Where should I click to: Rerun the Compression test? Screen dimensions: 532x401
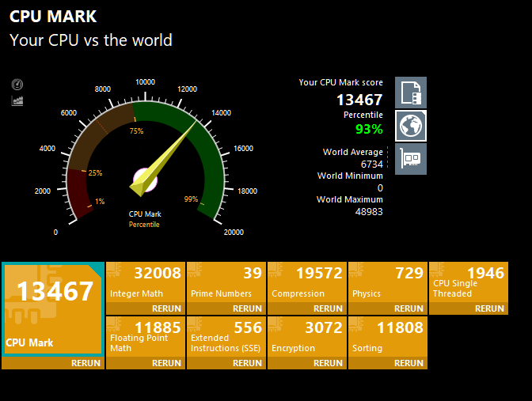[307, 308]
